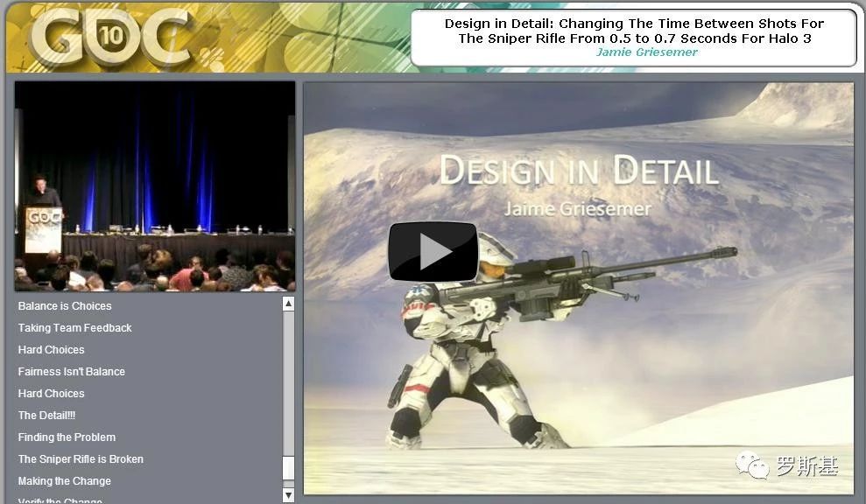Select the Hard Choices chapter above Fairness
The width and height of the screenshot is (866, 504).
point(52,350)
